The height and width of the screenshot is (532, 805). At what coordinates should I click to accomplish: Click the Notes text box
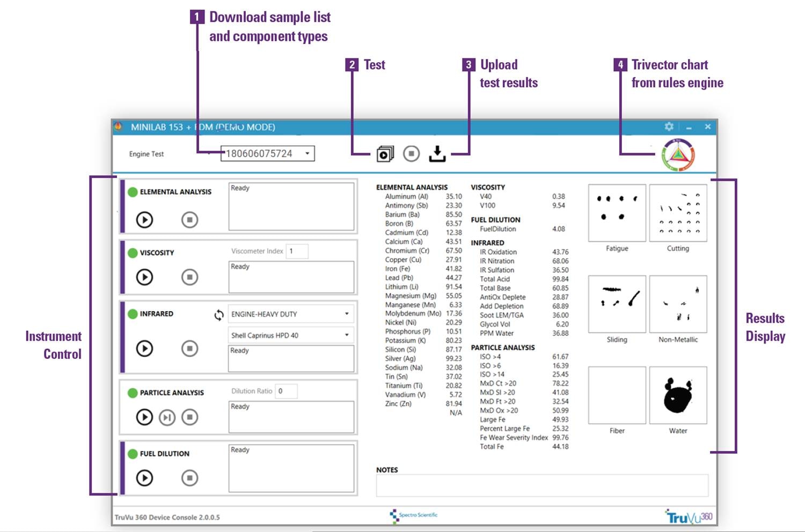point(542,486)
